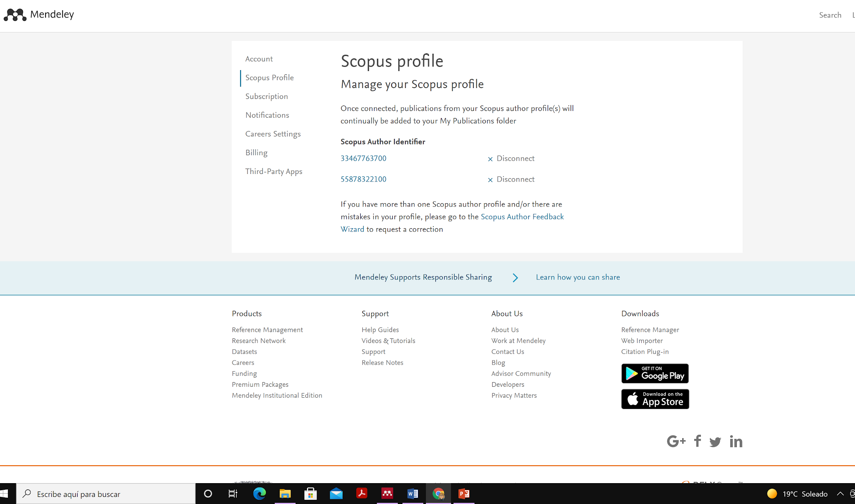This screenshot has width=855, height=504.
Task: Open the Google Play store badge
Action: [x=655, y=373]
